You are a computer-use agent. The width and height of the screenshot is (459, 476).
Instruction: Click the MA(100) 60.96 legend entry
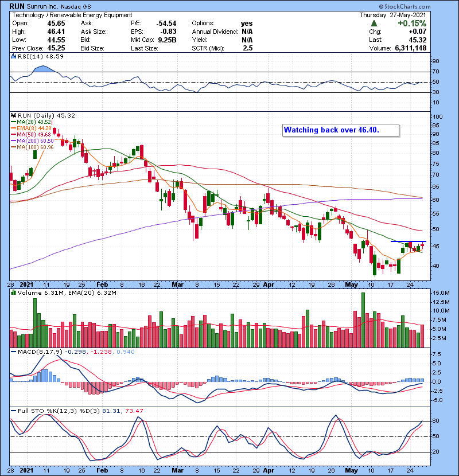point(32,147)
